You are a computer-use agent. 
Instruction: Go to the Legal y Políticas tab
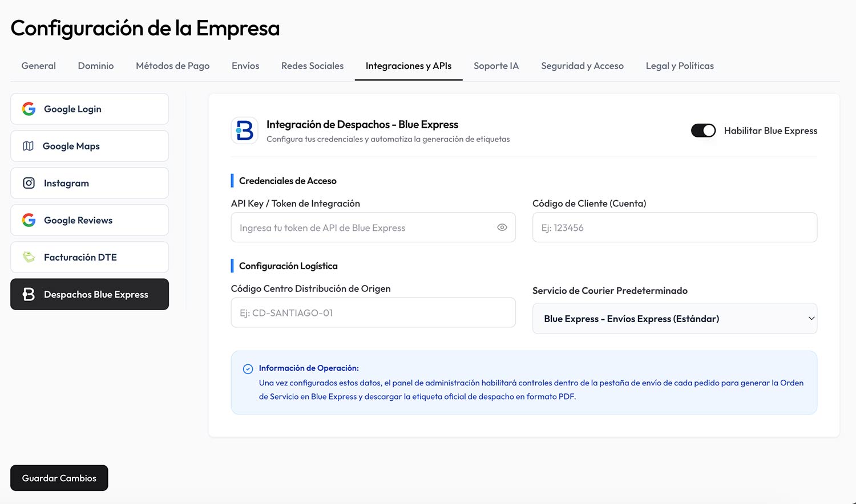[680, 66]
